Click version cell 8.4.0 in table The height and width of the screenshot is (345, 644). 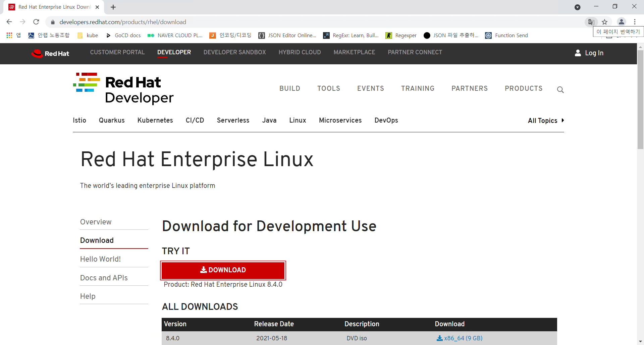173,338
